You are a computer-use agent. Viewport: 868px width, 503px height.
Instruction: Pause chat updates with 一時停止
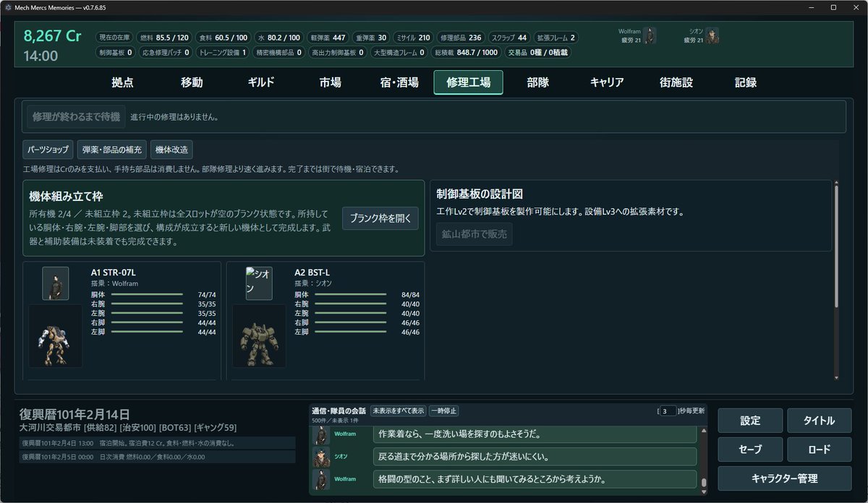(x=443, y=410)
